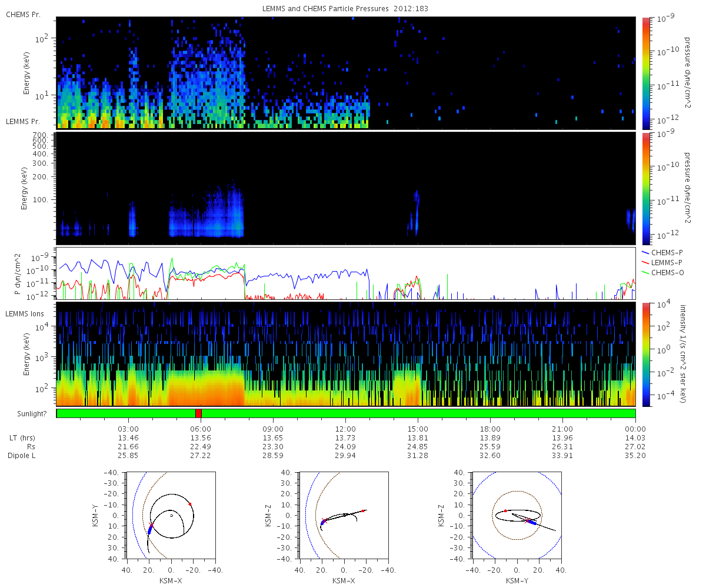The width and height of the screenshot is (706, 588).
Task: Click the Rs value '24.09'
Action: (x=345, y=447)
